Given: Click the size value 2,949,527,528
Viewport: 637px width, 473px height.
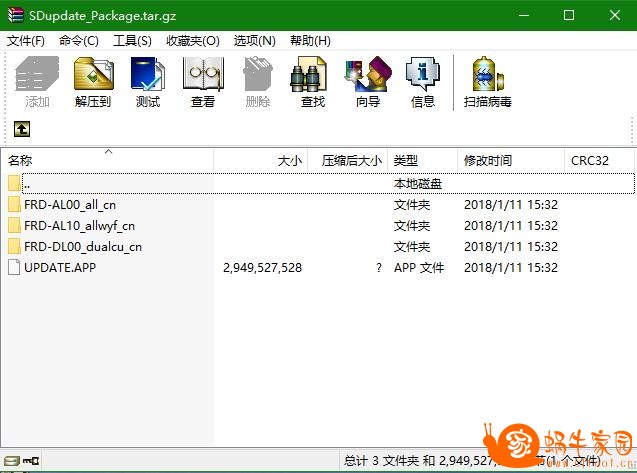Looking at the screenshot, I should [x=262, y=267].
